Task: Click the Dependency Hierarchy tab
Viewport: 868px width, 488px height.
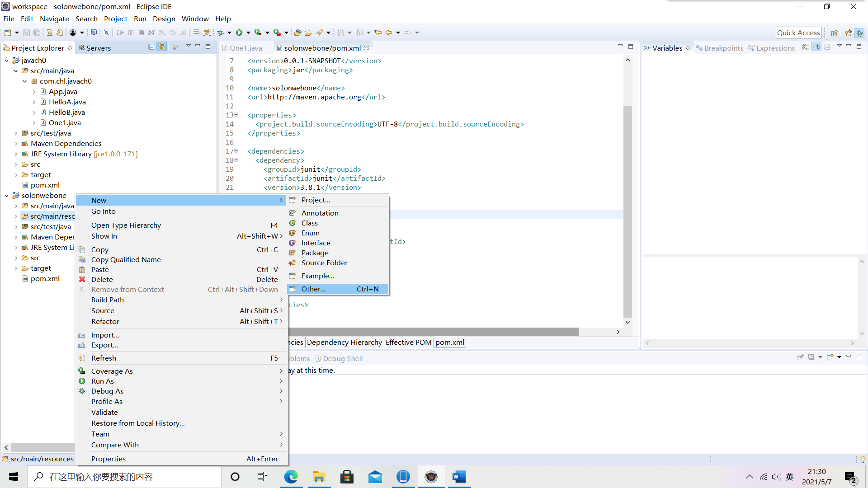Action: [344, 342]
